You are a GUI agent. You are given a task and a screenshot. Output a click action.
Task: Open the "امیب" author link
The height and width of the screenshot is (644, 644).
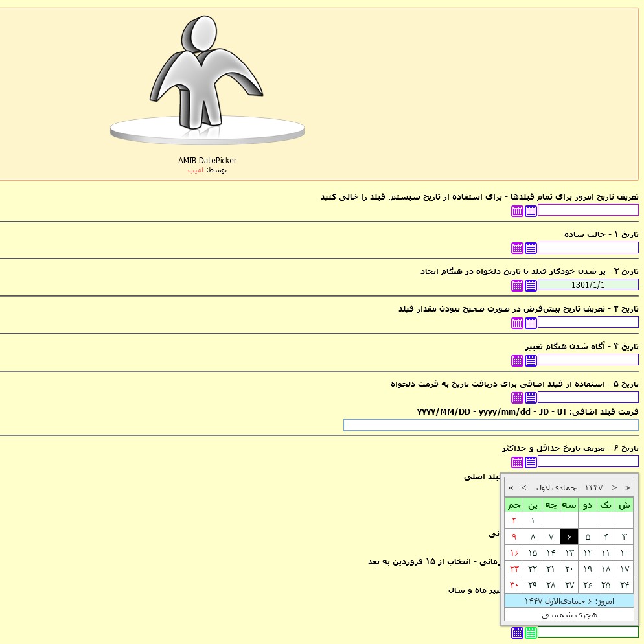(195, 170)
